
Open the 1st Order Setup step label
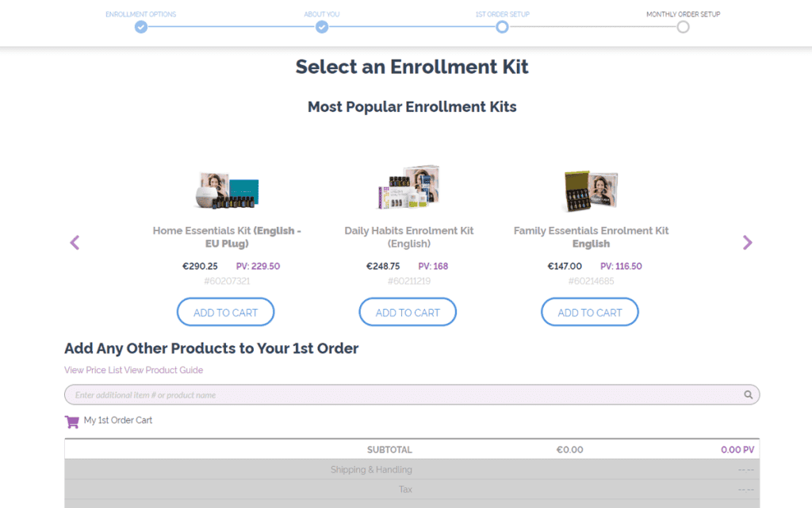502,13
